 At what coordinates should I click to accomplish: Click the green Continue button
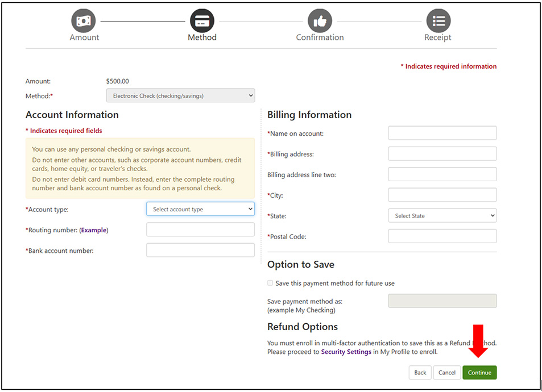(x=479, y=373)
